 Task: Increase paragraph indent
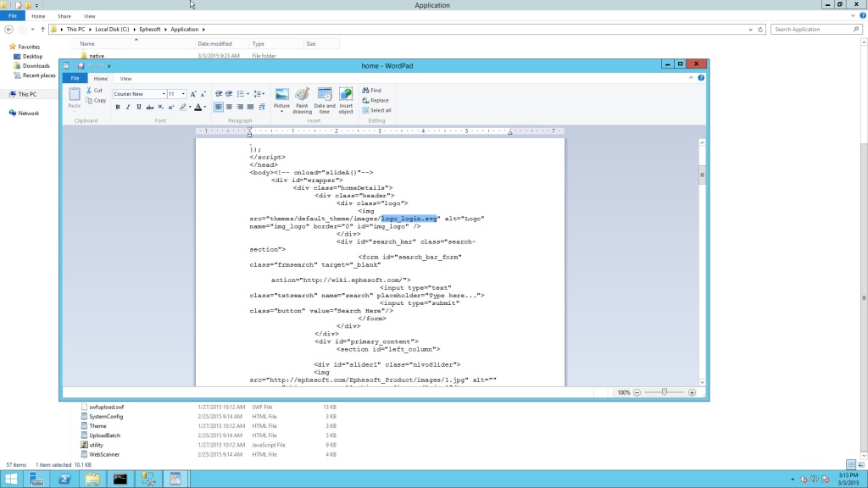pyautogui.click(x=229, y=94)
